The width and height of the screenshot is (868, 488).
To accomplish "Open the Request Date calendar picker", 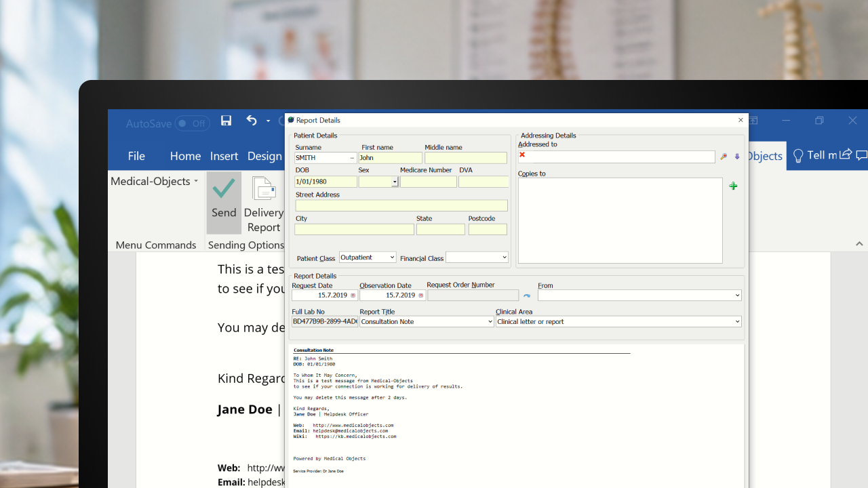I will tap(353, 296).
